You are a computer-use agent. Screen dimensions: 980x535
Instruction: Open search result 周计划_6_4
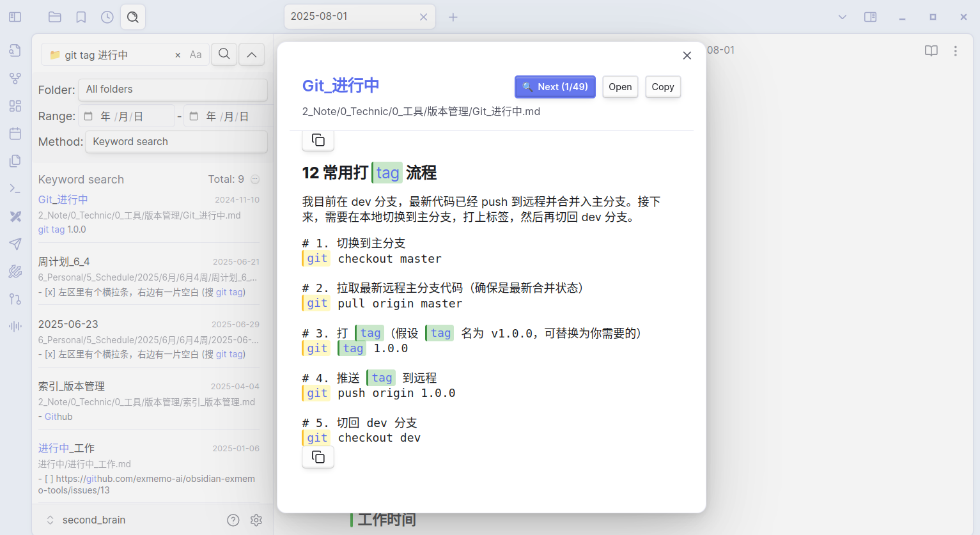[64, 262]
